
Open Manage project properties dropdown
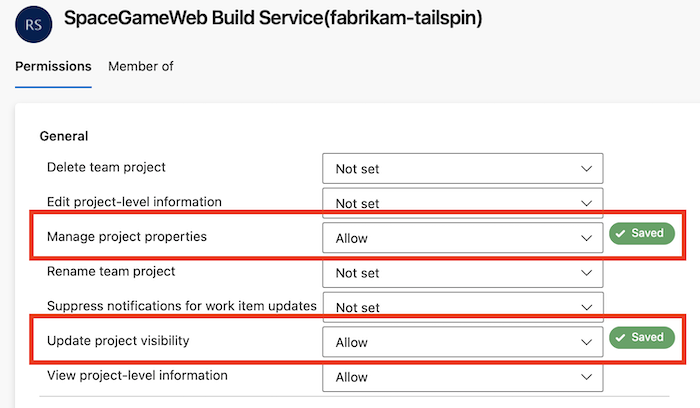(462, 237)
